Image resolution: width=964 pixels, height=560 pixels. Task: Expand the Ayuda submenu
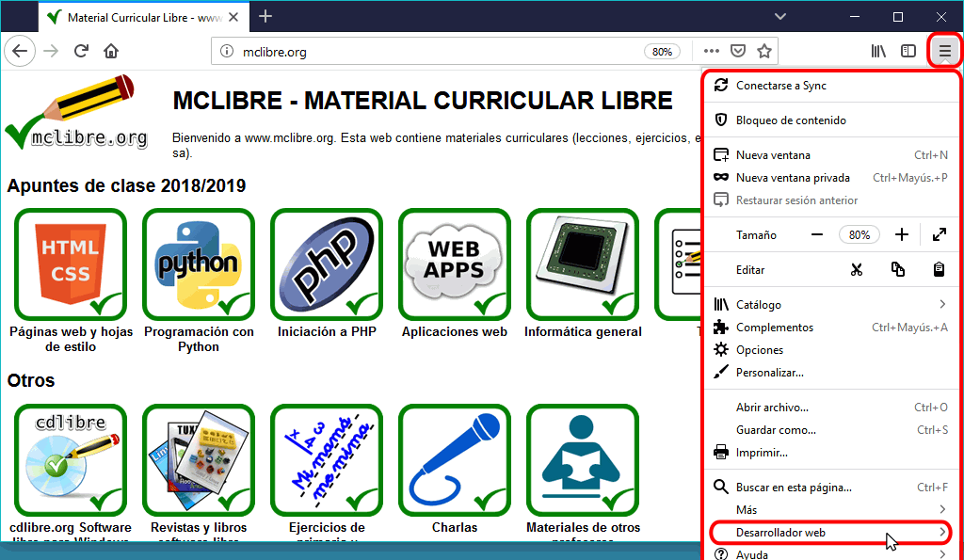[831, 553]
